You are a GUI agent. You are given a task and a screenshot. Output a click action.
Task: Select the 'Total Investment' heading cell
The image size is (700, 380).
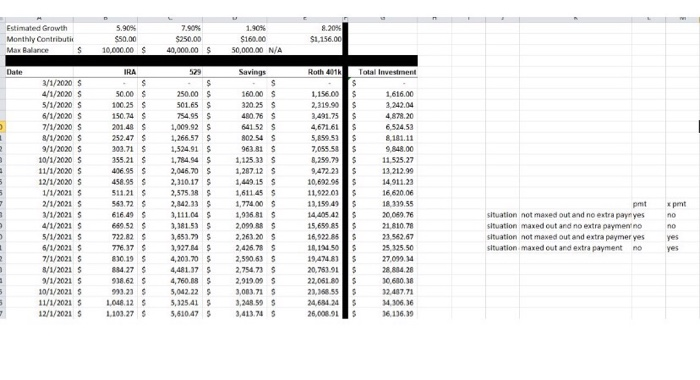pyautogui.click(x=383, y=72)
